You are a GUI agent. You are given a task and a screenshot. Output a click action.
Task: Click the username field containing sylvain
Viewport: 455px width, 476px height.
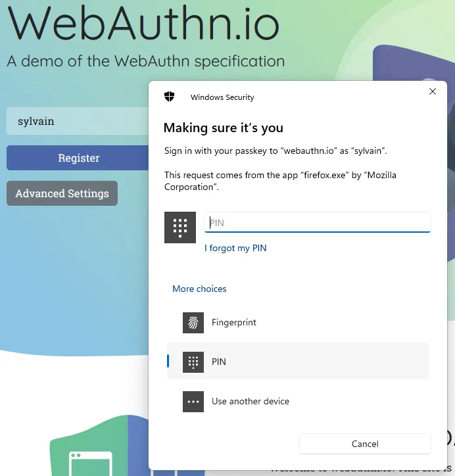point(78,121)
